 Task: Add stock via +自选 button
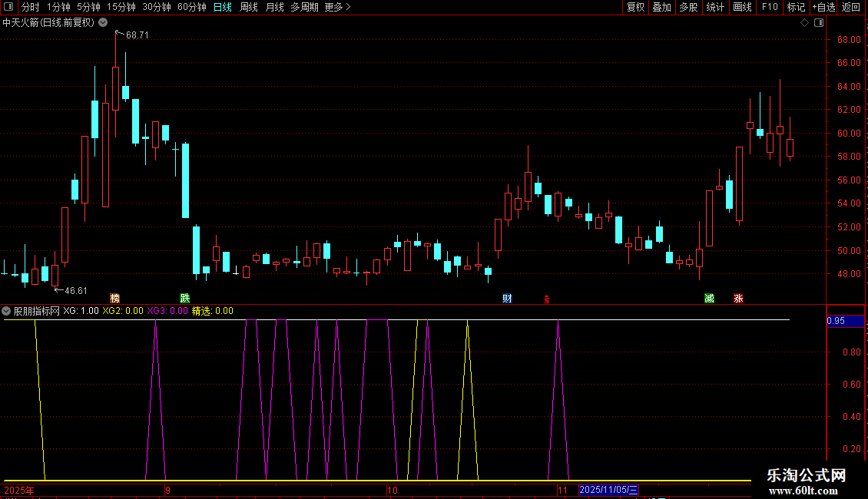tap(823, 7)
